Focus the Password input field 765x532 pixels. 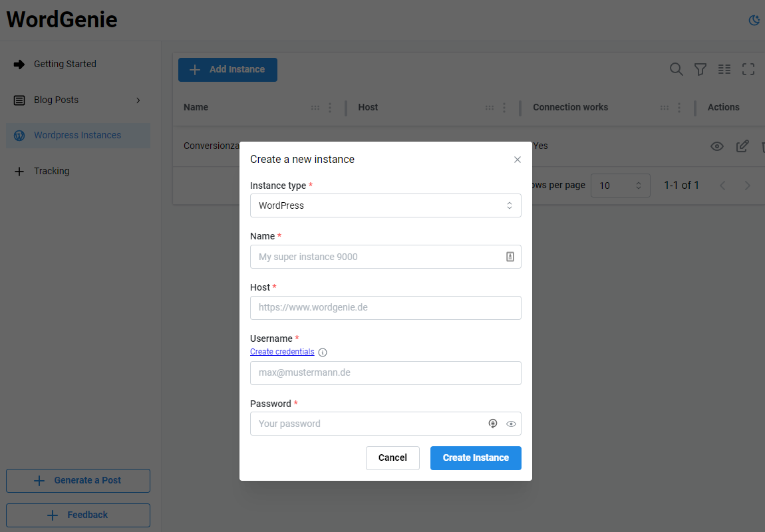[x=385, y=424]
